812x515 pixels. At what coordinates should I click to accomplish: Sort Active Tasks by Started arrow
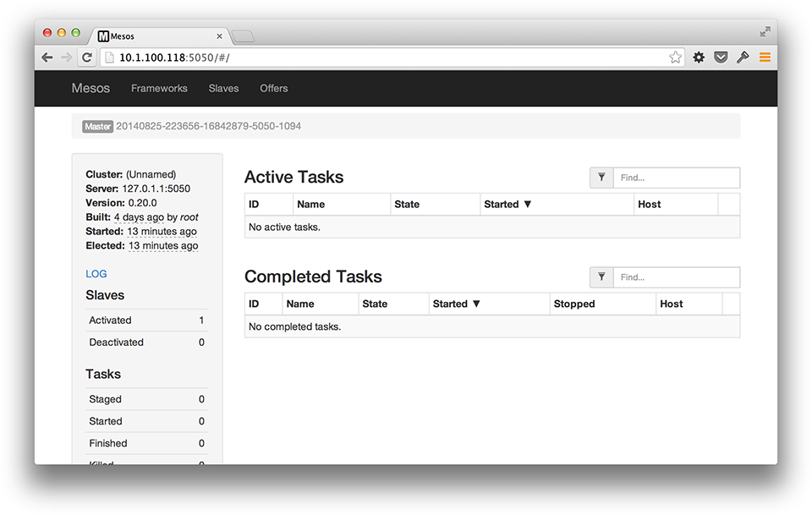point(528,204)
